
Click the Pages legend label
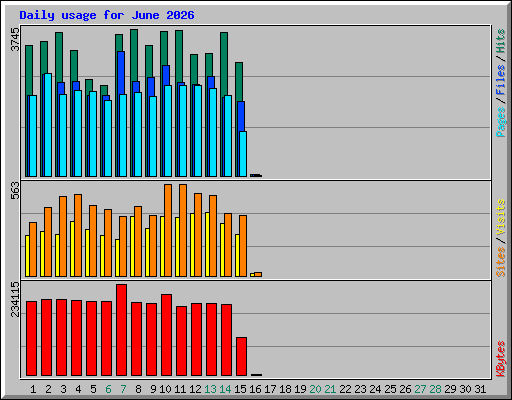click(500, 122)
